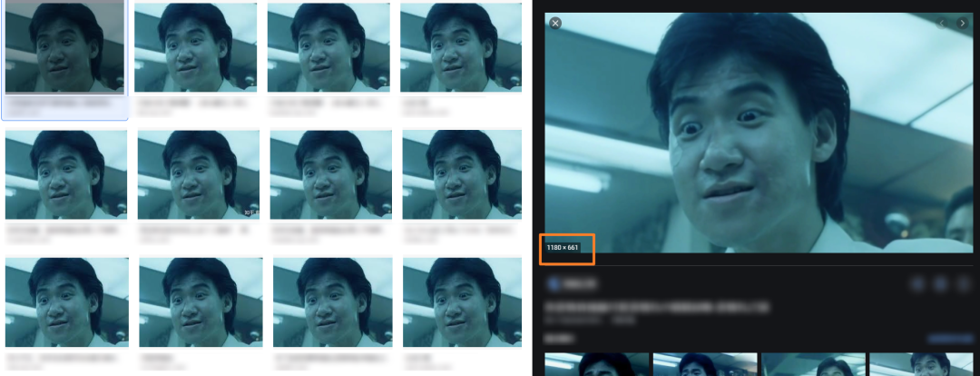Open the large preview image
Viewport: 980px width, 376px height.
759,133
